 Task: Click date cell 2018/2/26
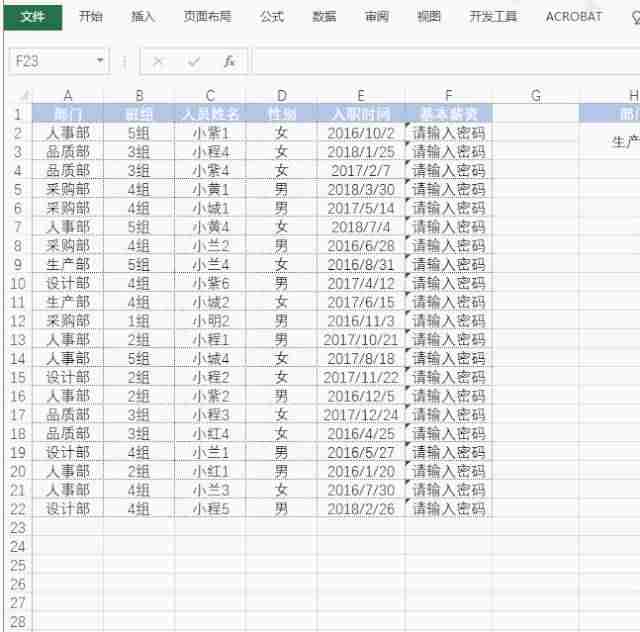click(361, 509)
